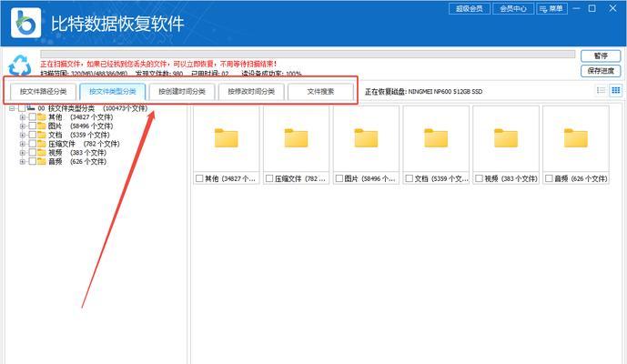Pause scanning with 暂停 button
The image size is (627, 364).
click(x=601, y=56)
